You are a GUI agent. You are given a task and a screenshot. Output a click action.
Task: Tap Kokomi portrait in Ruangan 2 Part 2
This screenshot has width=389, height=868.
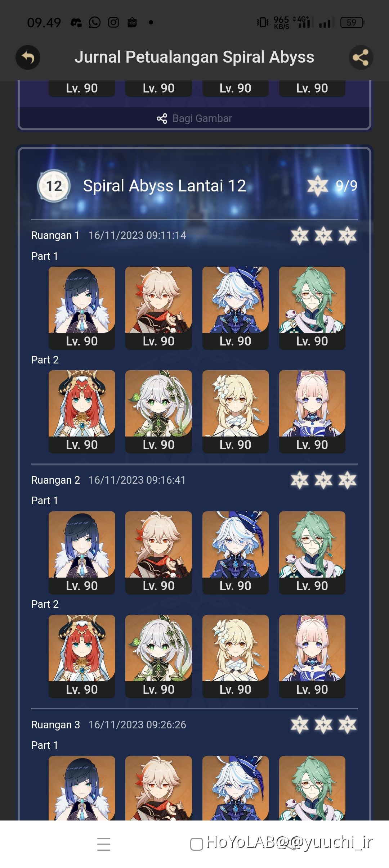tap(312, 656)
